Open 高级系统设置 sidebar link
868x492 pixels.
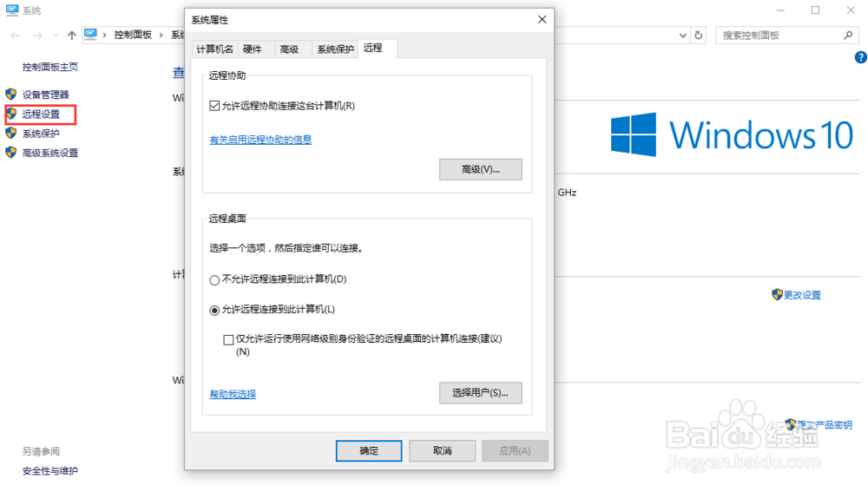50,153
